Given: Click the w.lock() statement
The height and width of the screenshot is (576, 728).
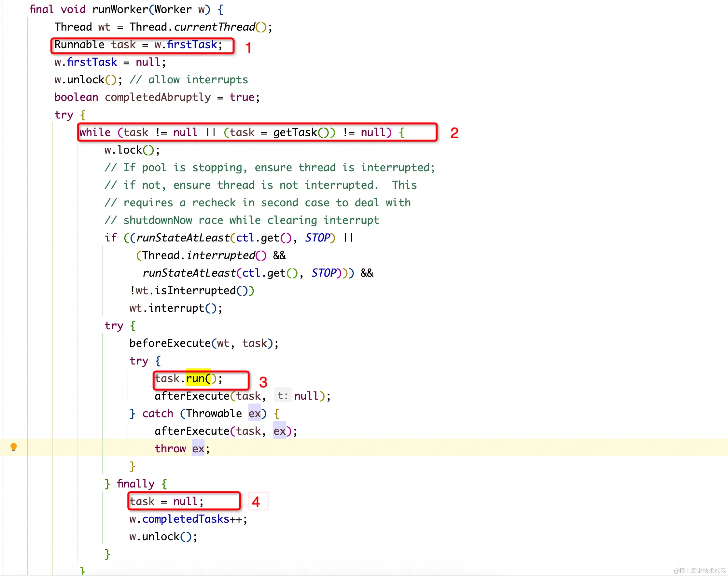Looking at the screenshot, I should click(x=132, y=150).
